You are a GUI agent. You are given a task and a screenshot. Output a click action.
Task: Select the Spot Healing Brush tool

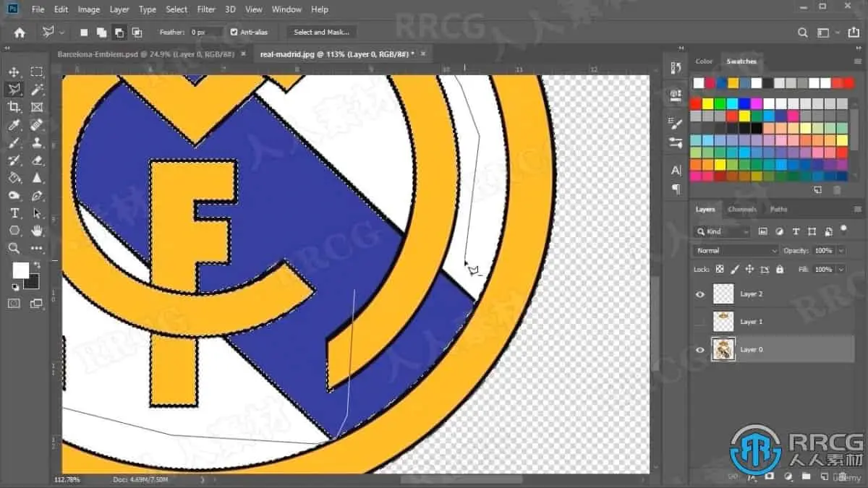[x=37, y=125]
